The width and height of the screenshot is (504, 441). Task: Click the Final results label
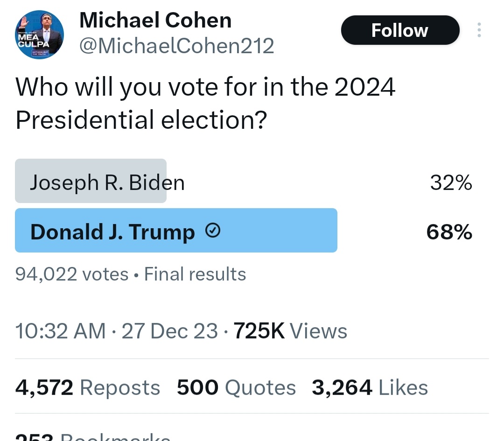click(195, 274)
